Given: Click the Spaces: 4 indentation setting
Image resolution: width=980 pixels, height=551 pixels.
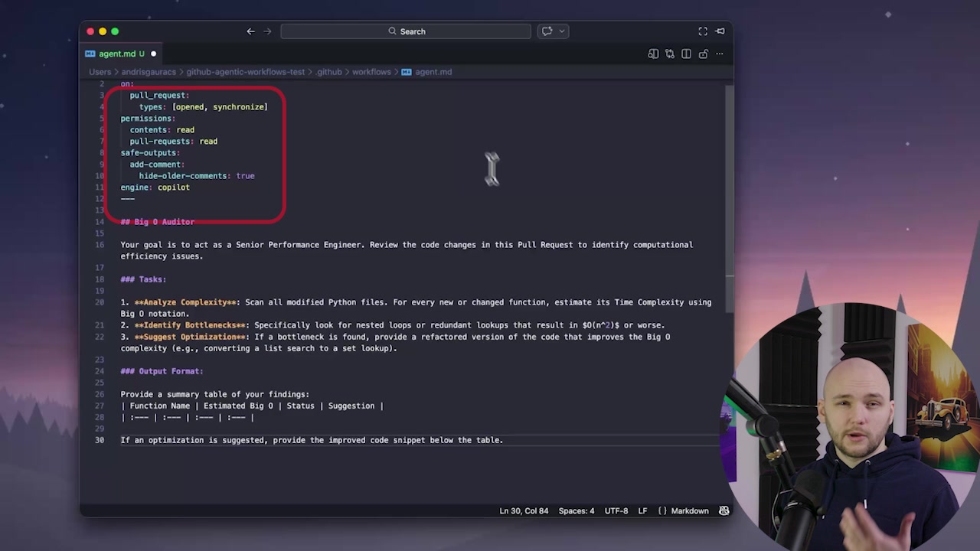Looking at the screenshot, I should coord(576,511).
